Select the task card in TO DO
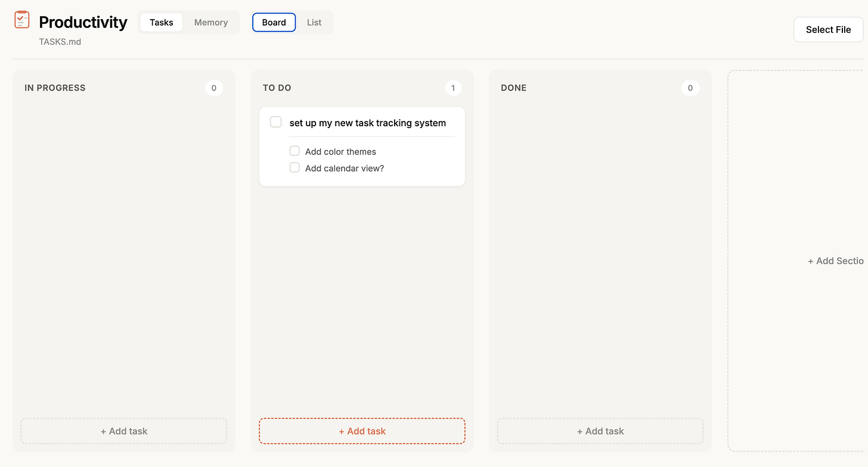868x467 pixels. pyautogui.click(x=362, y=146)
